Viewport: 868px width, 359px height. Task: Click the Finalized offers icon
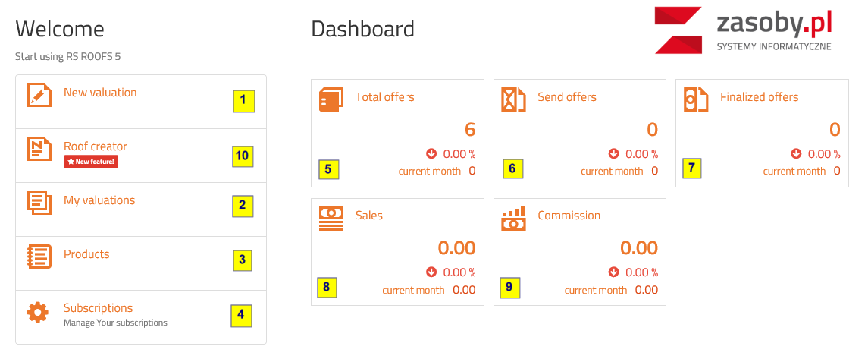pyautogui.click(x=696, y=99)
